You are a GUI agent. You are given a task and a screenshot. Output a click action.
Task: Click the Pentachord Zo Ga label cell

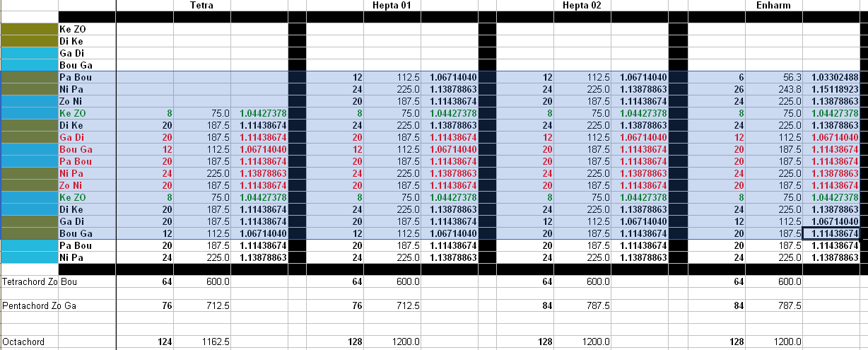pos(38,305)
